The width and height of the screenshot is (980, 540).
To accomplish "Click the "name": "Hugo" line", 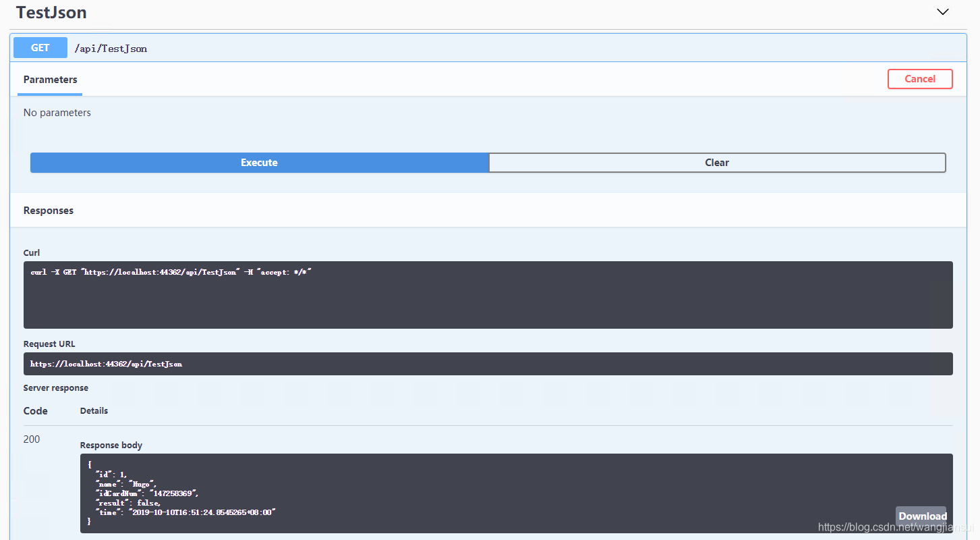I will click(x=126, y=484).
